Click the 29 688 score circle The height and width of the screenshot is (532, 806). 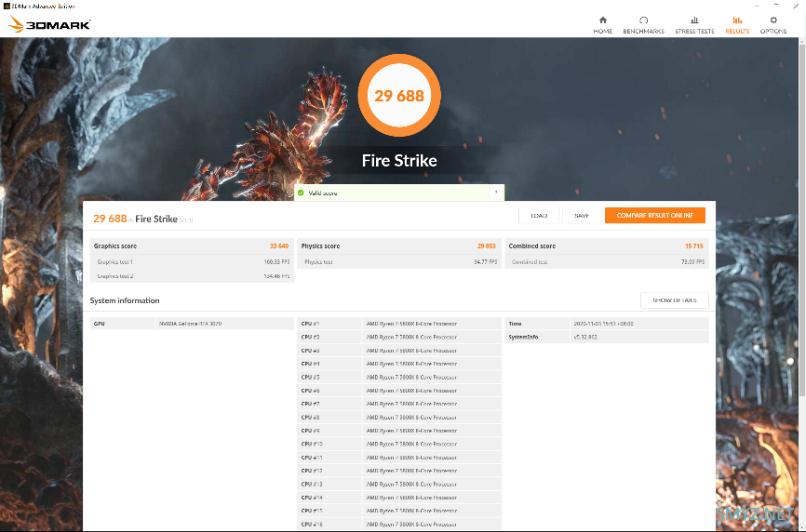coord(399,96)
